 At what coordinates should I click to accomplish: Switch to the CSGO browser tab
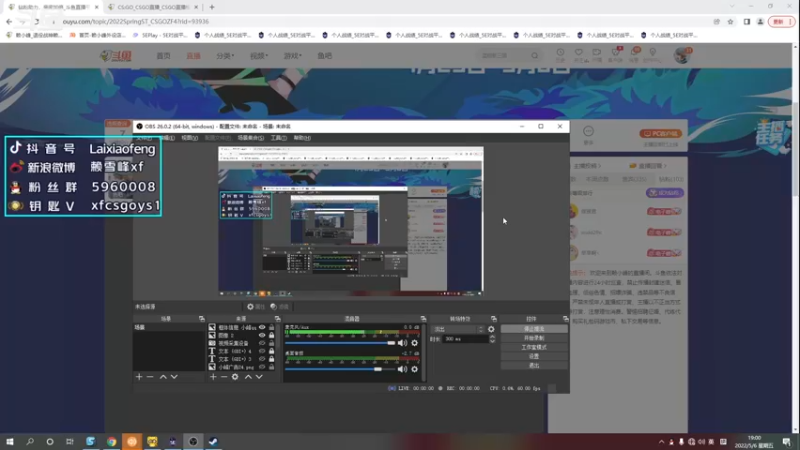coord(152,7)
